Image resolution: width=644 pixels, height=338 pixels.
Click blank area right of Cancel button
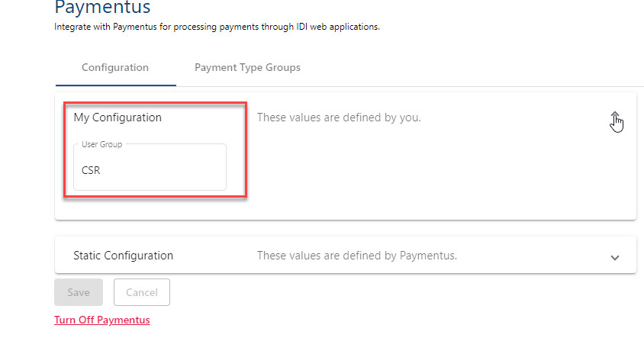click(x=382, y=292)
